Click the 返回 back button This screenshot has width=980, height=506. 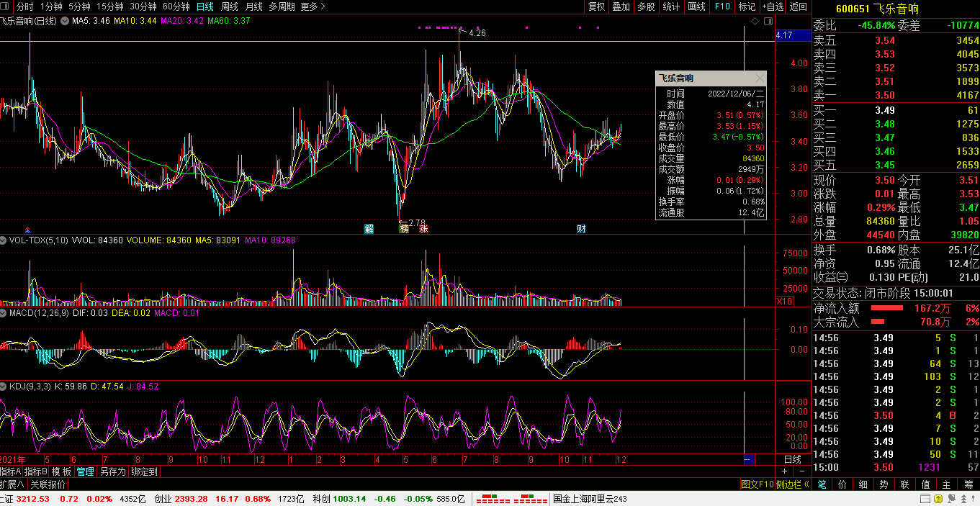click(x=799, y=6)
